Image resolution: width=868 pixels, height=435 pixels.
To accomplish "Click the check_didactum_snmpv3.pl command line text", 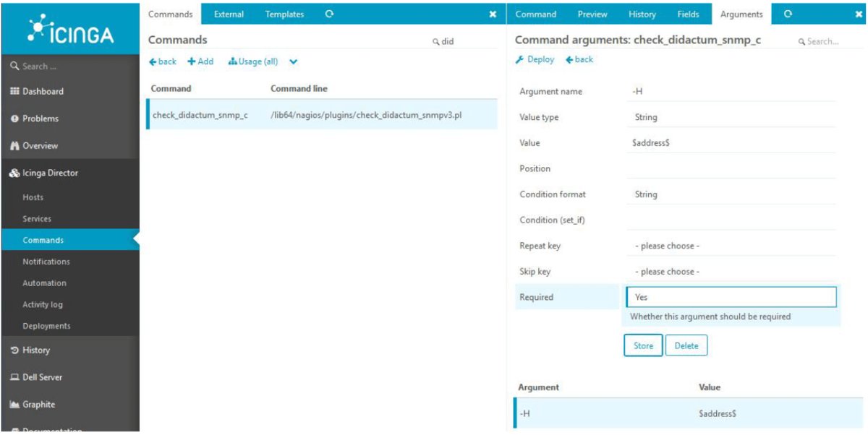I will click(366, 115).
